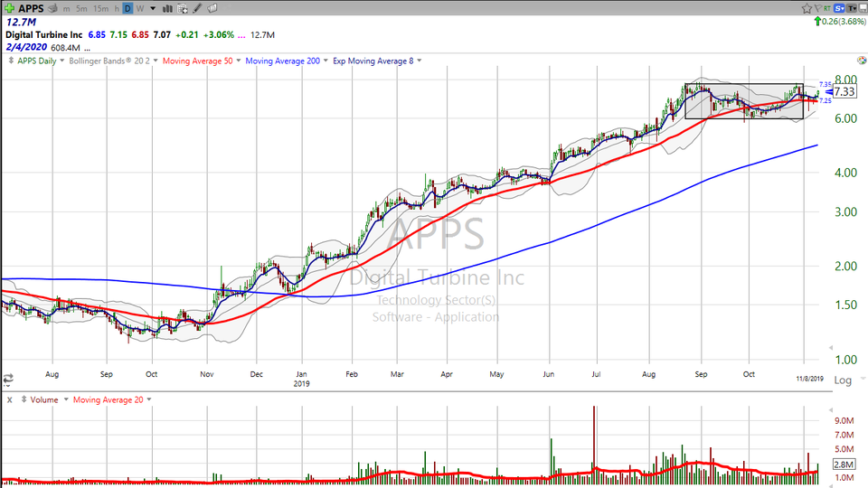868x488 pixels.
Task: Open the drawing tools pencil icon
Action: [x=197, y=8]
